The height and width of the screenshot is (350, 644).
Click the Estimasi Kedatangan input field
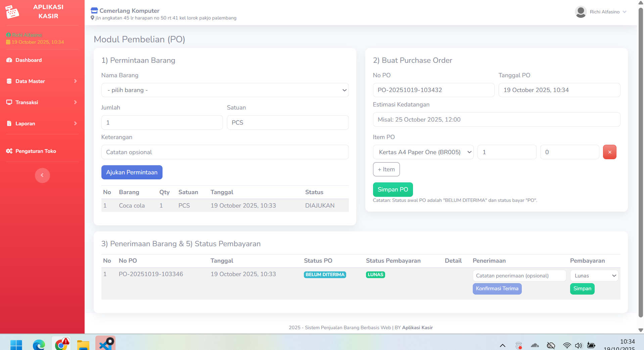496,120
